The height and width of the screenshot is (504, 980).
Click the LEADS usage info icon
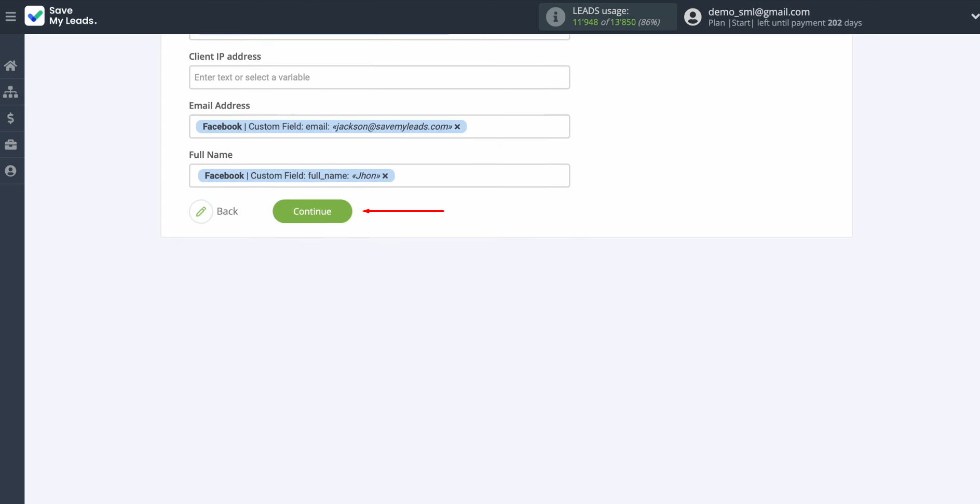(555, 17)
